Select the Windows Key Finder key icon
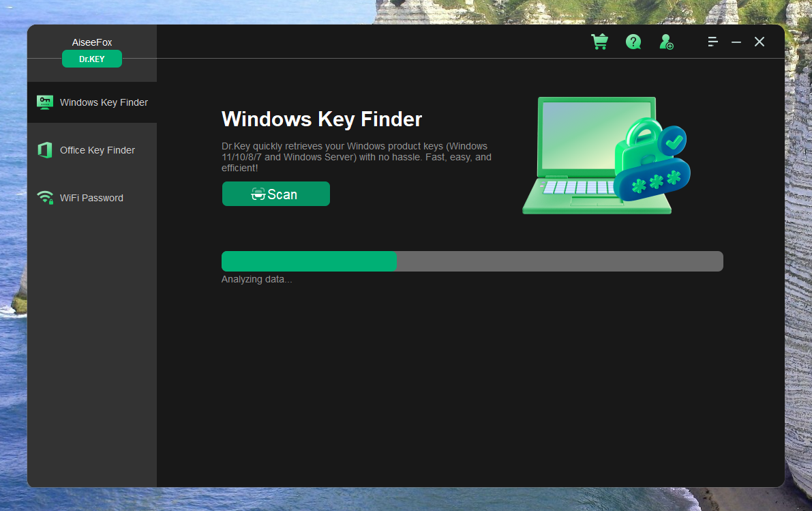This screenshot has width=812, height=511. point(44,102)
